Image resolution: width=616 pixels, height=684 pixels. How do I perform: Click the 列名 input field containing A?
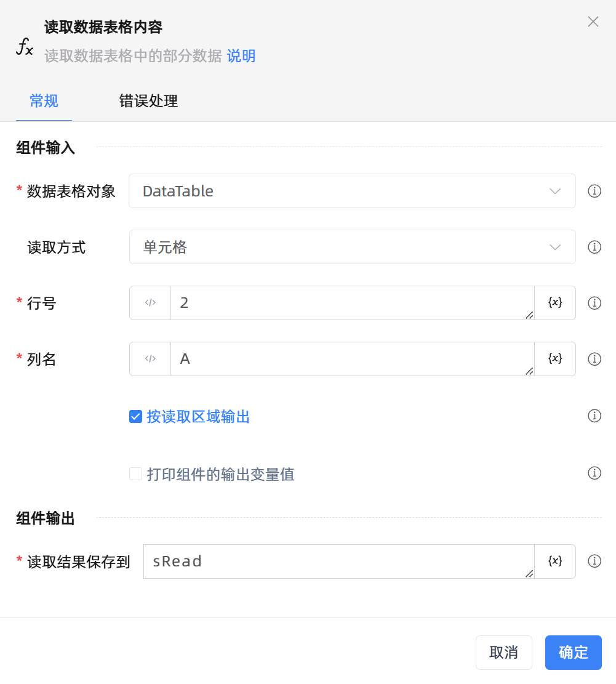pos(352,358)
